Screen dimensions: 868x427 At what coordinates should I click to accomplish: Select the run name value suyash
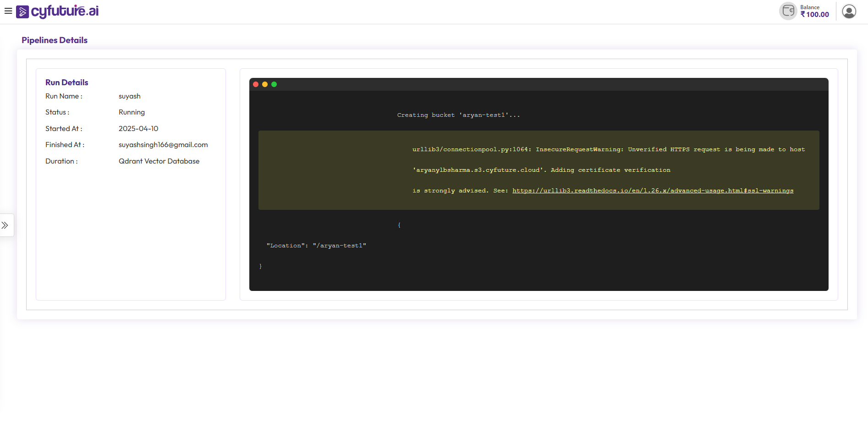[x=130, y=96]
